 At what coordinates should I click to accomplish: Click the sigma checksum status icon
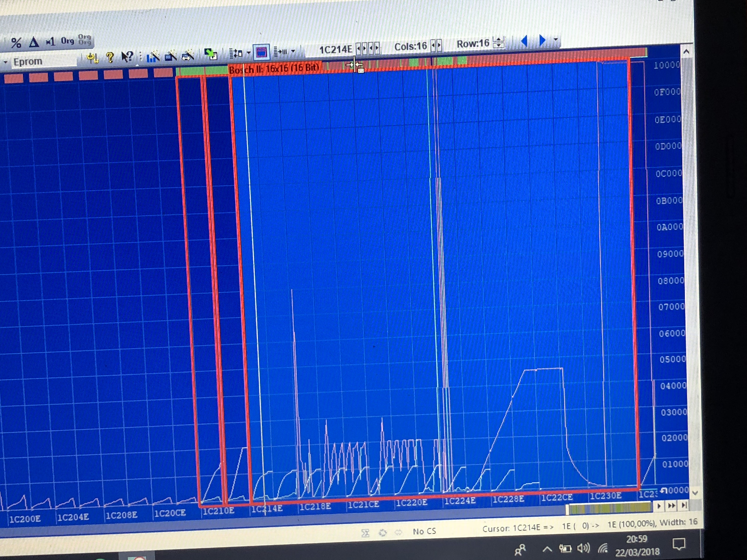coord(365,533)
